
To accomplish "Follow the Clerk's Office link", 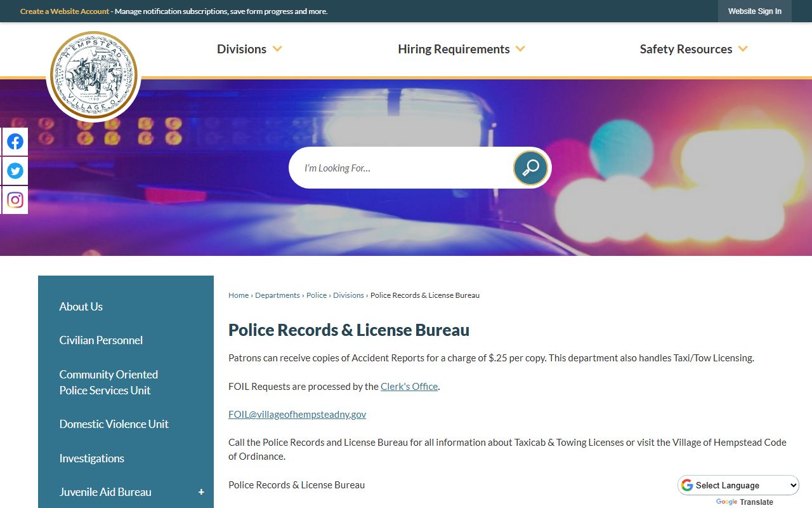I will coord(409,386).
